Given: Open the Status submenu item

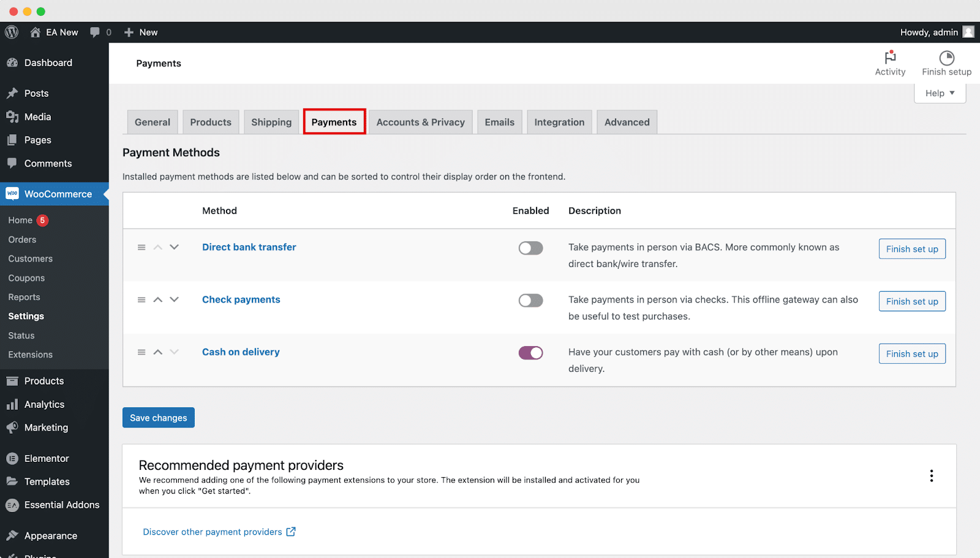Looking at the screenshot, I should pyautogui.click(x=21, y=336).
